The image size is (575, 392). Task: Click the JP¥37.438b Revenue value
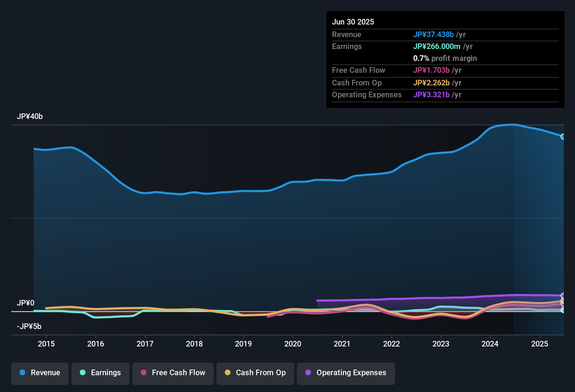tap(434, 34)
